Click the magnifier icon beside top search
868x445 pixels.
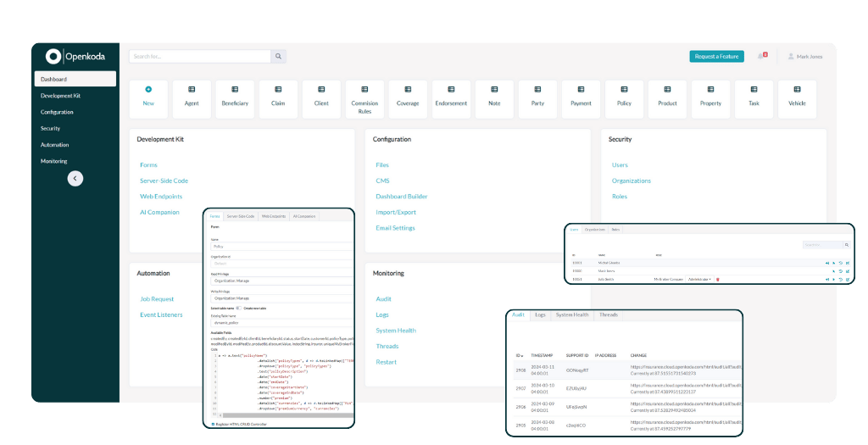point(278,57)
